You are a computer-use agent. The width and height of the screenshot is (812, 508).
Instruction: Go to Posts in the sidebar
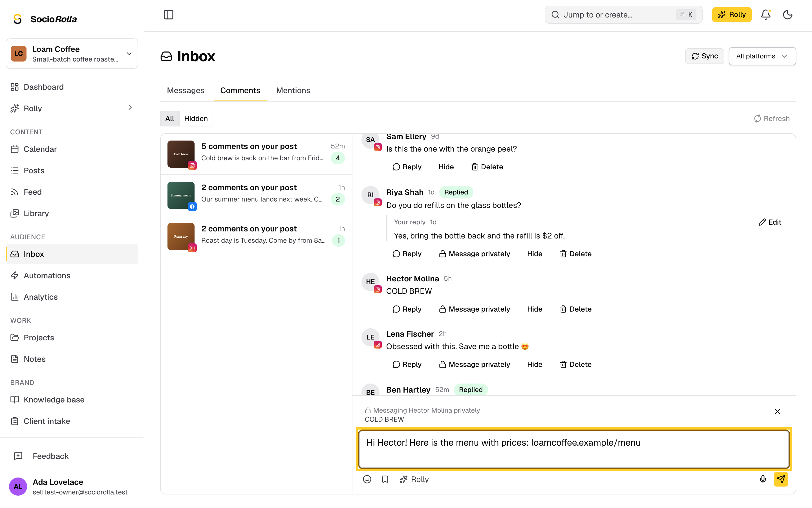tap(72, 171)
